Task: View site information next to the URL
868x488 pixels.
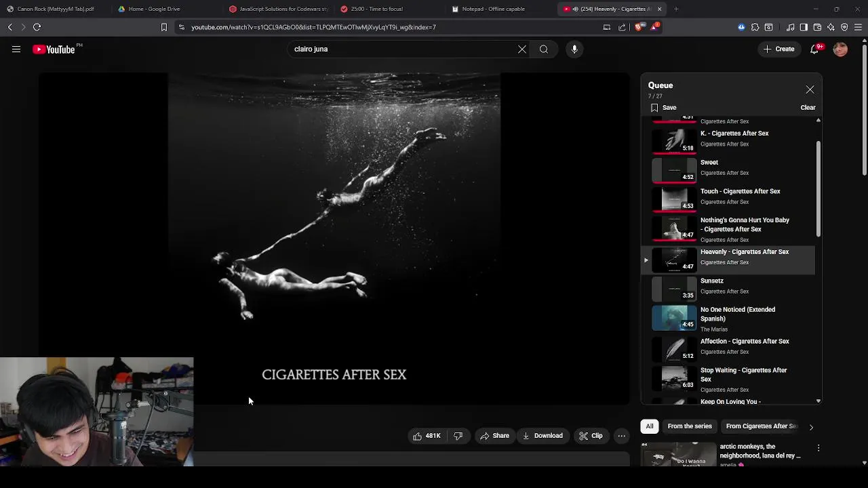Action: 181,27
